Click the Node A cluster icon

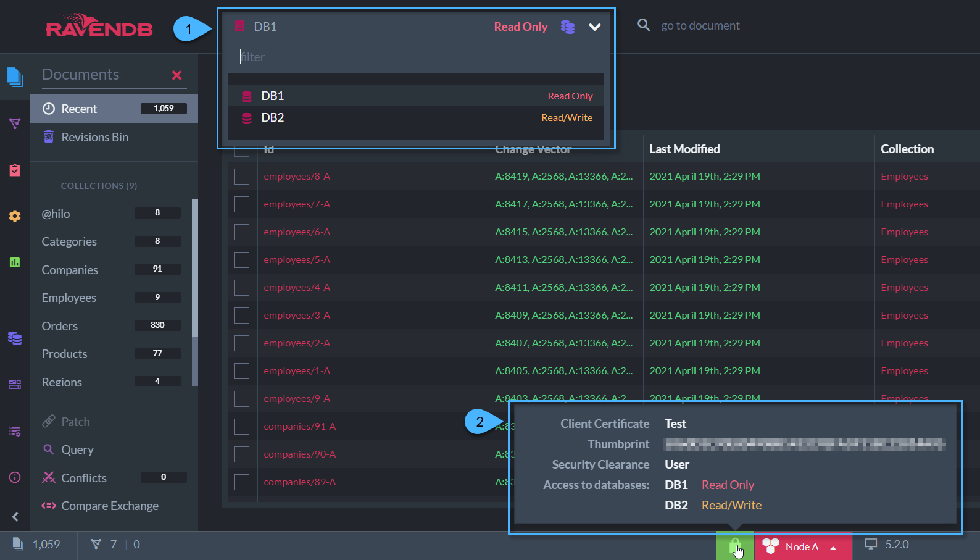771,546
